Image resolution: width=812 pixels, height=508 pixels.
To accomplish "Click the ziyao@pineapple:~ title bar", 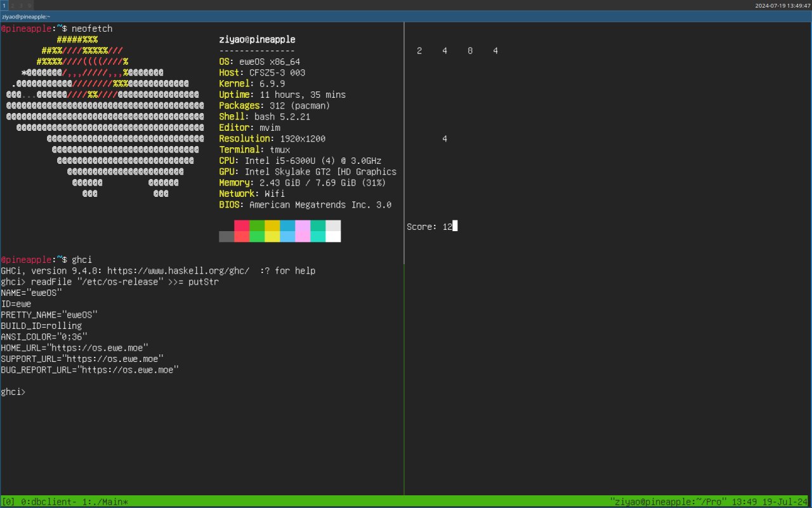I will [25, 17].
